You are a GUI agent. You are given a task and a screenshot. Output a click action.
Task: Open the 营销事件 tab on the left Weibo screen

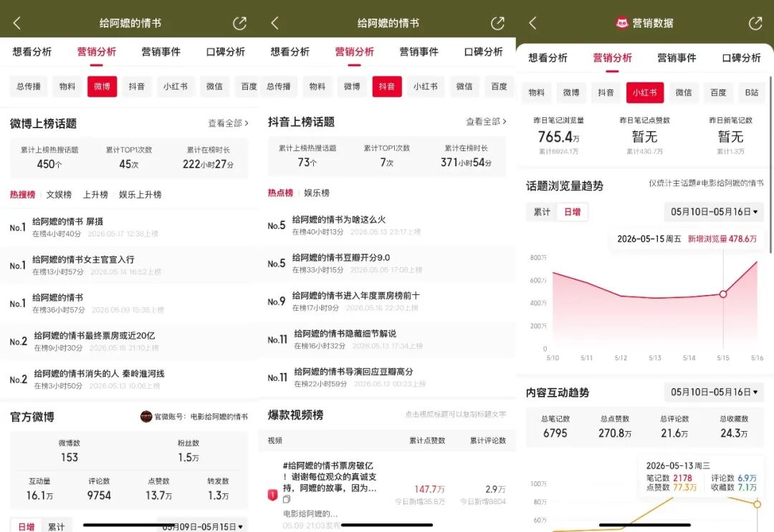tap(161, 52)
